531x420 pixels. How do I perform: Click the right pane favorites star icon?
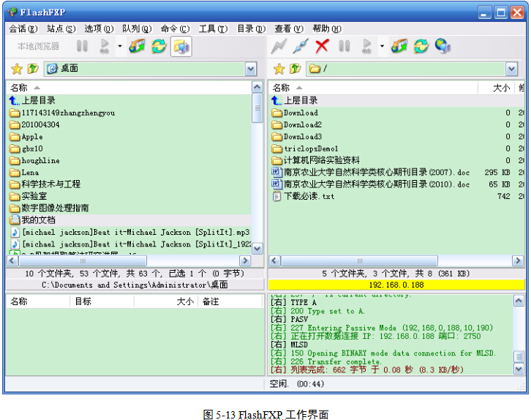(279, 69)
